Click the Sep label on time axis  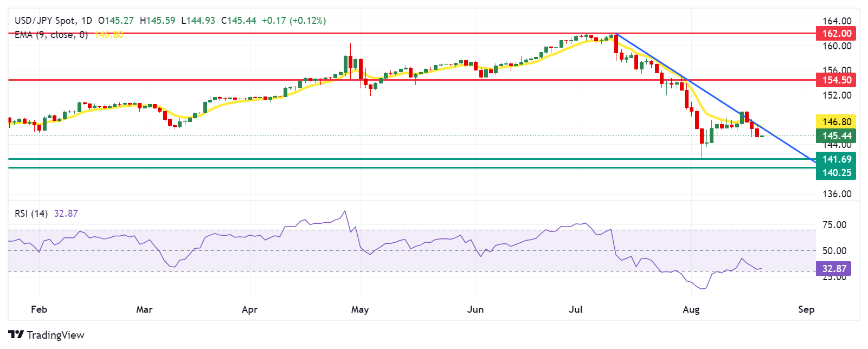click(806, 309)
